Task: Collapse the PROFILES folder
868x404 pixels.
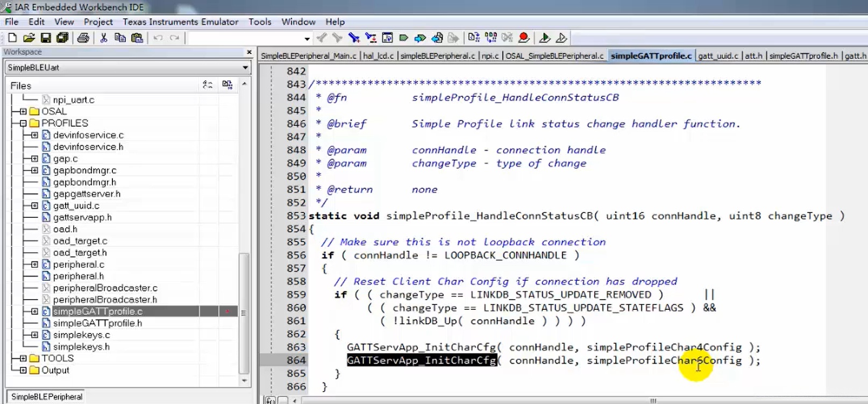Action: [x=23, y=123]
